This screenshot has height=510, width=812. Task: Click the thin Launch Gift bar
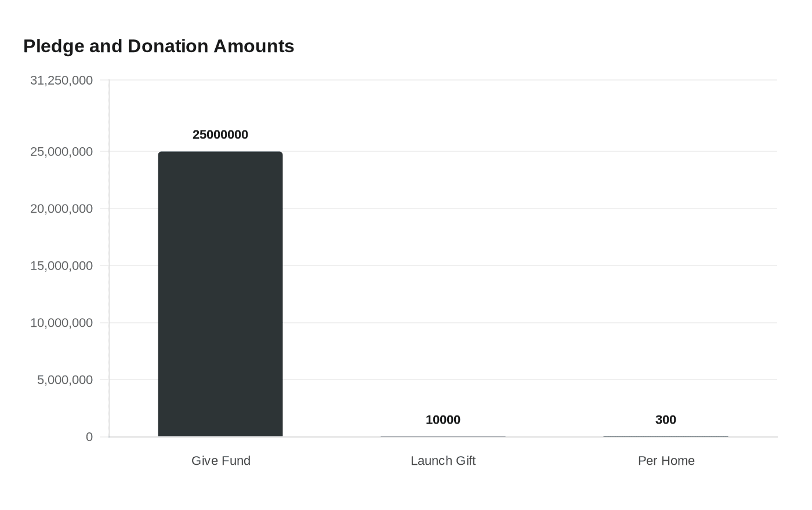(x=443, y=436)
